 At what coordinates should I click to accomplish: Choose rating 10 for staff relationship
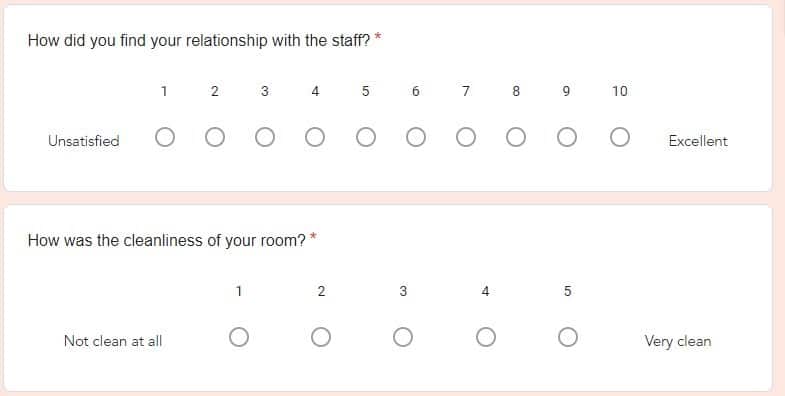pyautogui.click(x=620, y=137)
